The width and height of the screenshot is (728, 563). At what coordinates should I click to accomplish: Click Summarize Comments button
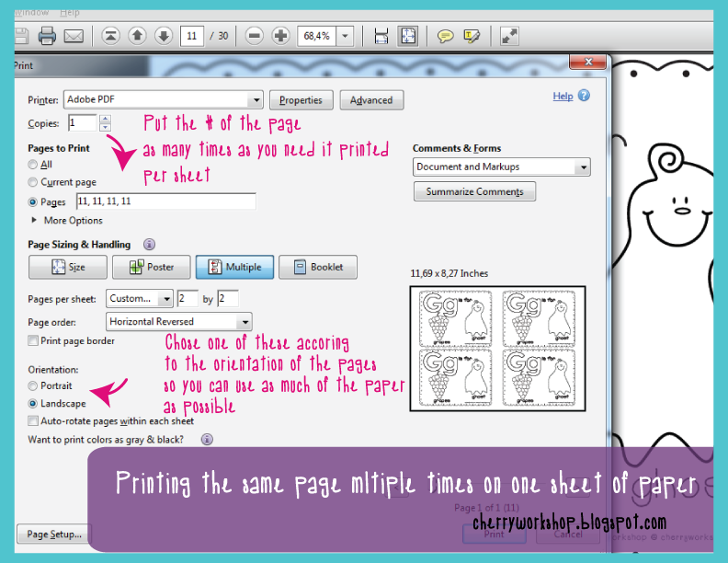click(474, 191)
